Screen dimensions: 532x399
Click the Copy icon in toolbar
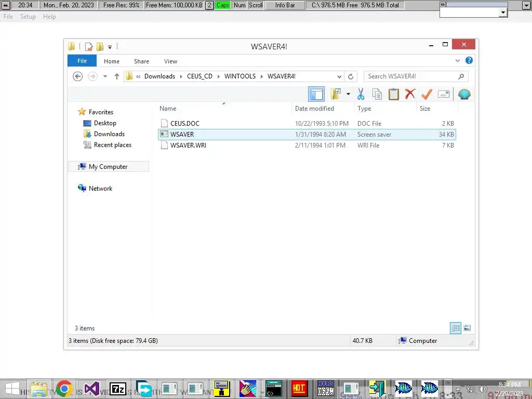coord(377,94)
